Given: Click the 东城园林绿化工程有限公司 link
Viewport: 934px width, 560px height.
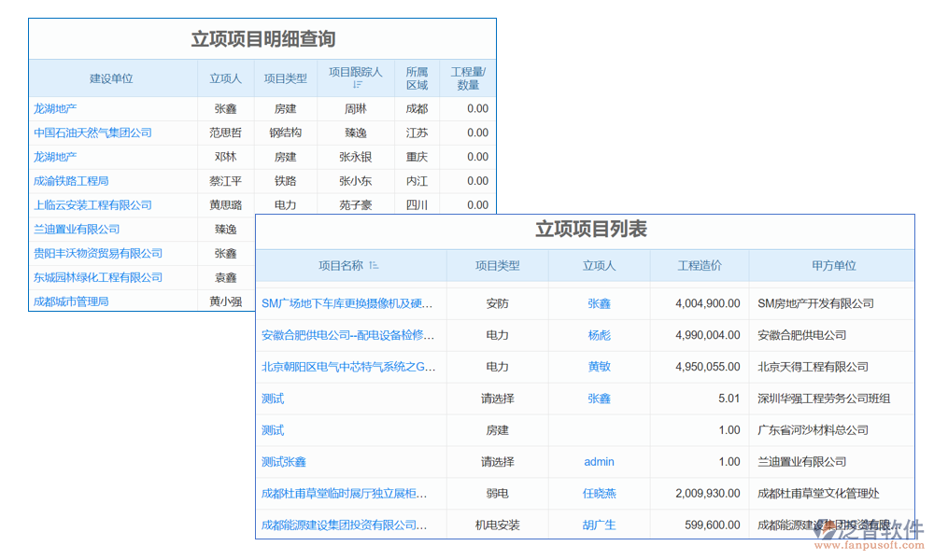Looking at the screenshot, I should [x=98, y=277].
